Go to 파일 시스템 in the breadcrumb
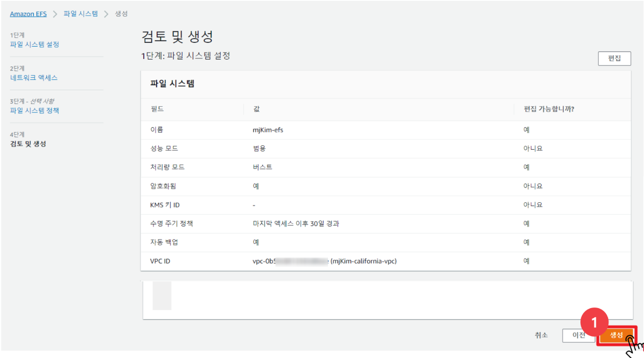 (x=81, y=14)
